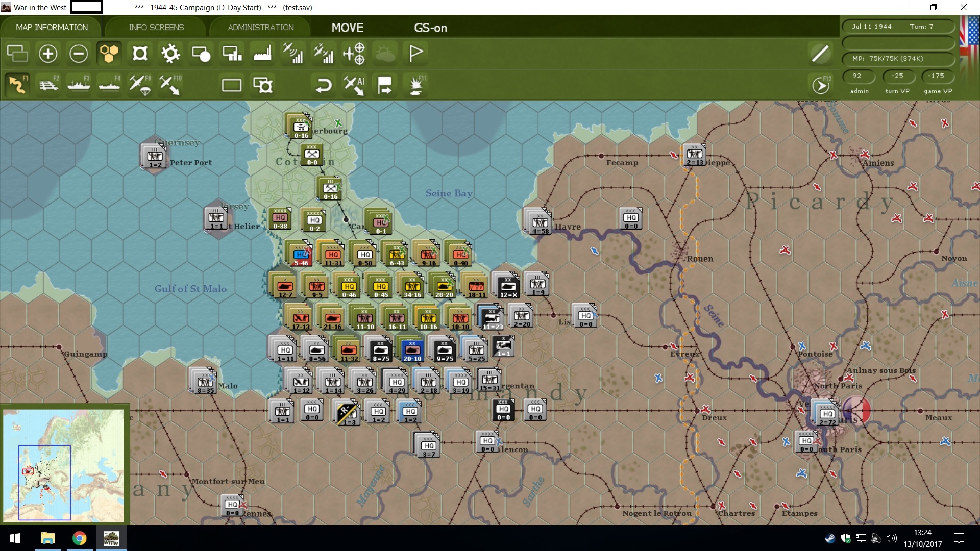Click the admin points value 92

tap(859, 76)
